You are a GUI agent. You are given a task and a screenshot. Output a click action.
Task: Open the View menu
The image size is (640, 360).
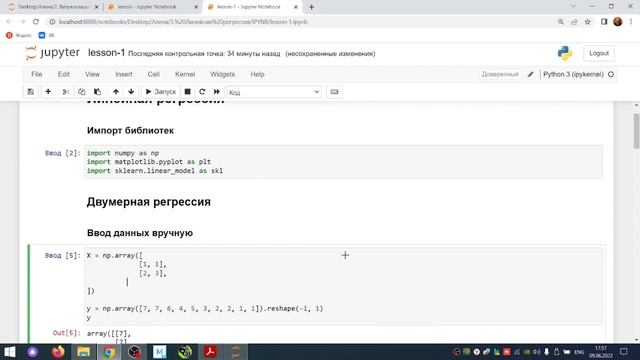pyautogui.click(x=92, y=74)
